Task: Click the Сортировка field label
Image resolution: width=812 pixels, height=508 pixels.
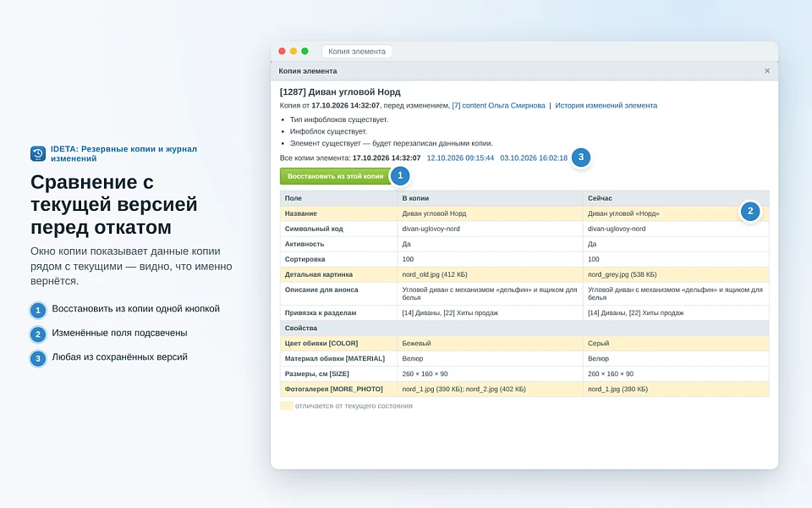Action: (x=304, y=259)
